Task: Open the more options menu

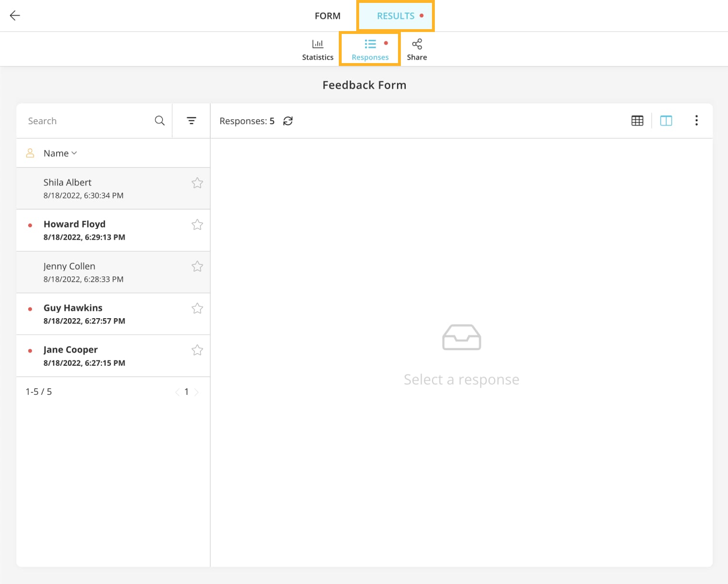Action: coord(696,120)
